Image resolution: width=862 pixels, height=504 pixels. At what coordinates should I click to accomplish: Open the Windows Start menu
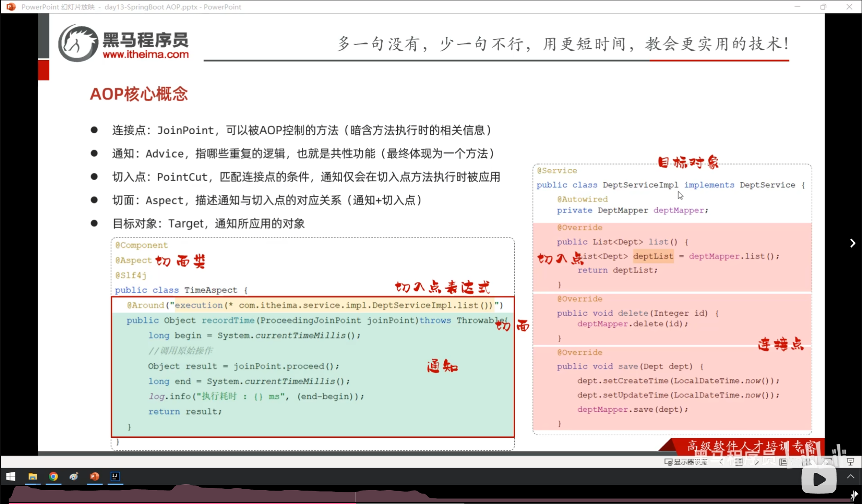pos(11,477)
